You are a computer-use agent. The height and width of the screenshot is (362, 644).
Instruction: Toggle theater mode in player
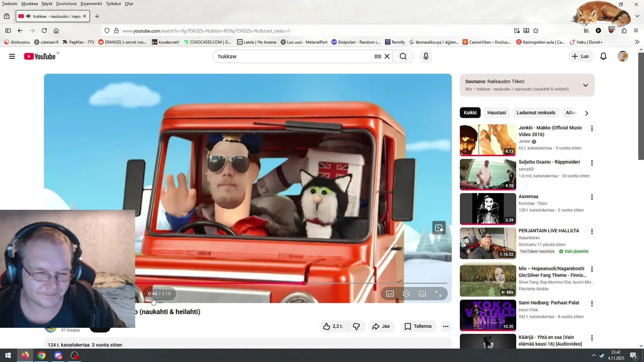click(x=422, y=294)
